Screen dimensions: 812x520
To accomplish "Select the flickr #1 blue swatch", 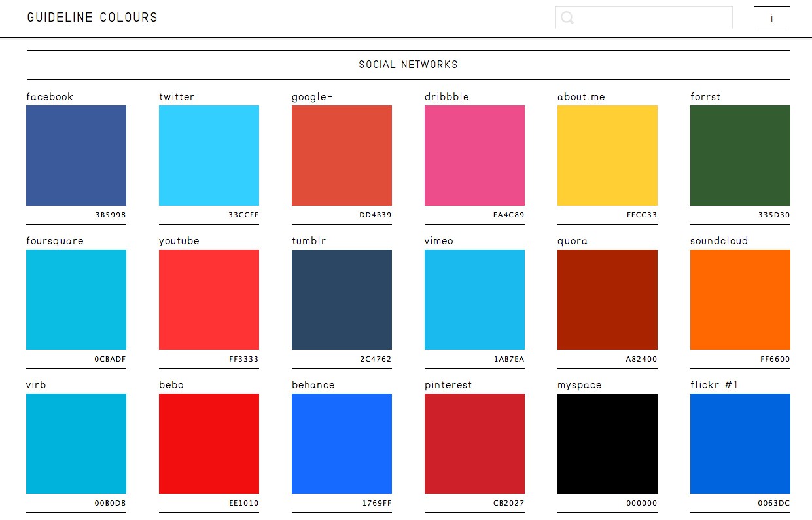I will click(x=740, y=443).
